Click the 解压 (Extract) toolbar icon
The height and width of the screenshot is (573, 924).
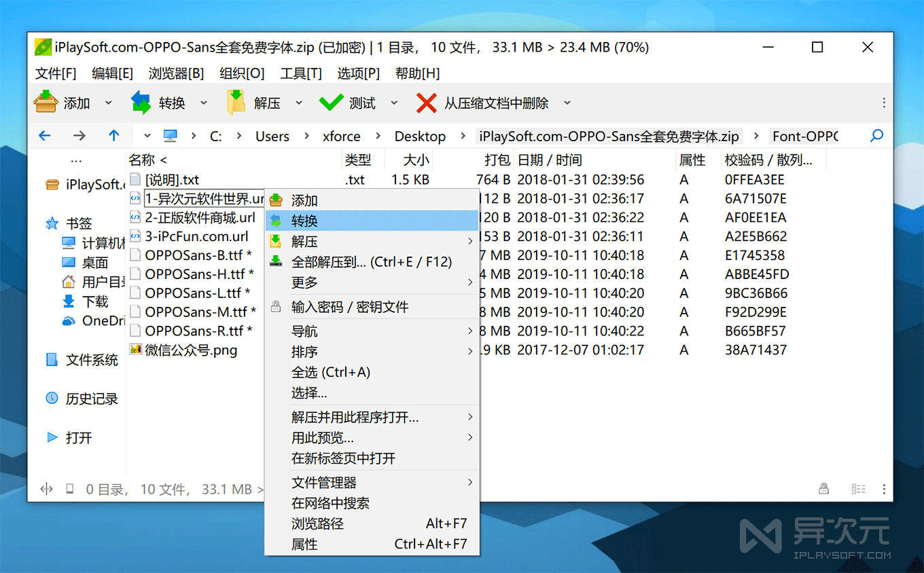(x=238, y=102)
